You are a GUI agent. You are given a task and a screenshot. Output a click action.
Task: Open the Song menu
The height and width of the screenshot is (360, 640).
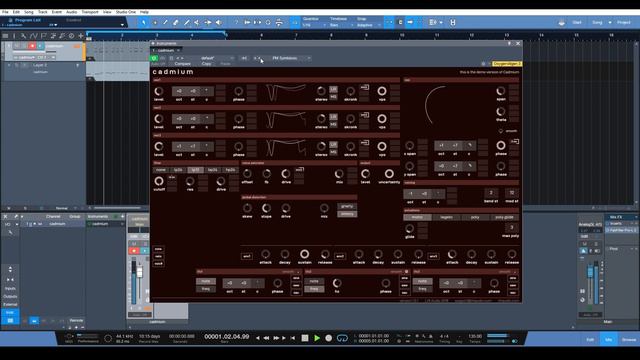pos(29,12)
